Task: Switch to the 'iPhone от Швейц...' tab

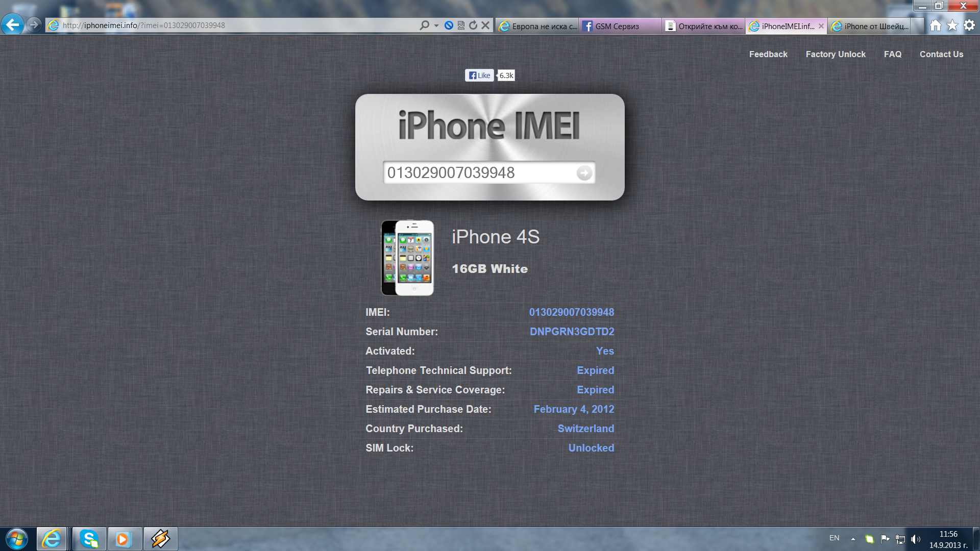Action: pos(870,26)
